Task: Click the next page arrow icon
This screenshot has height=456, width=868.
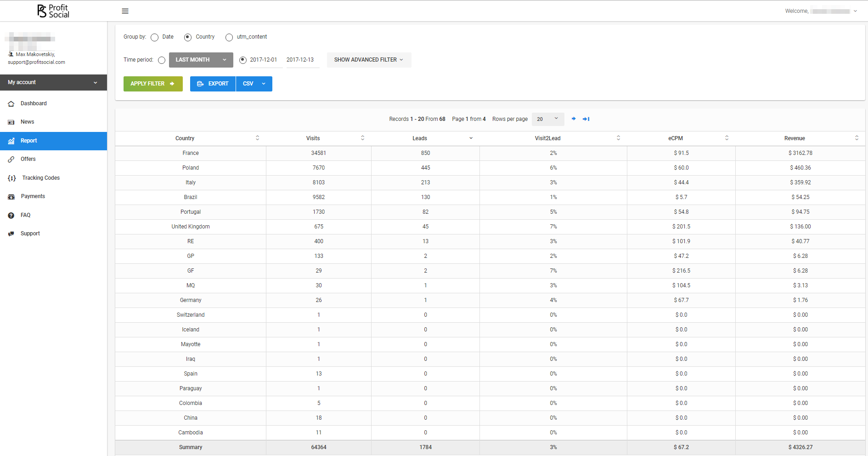Action: (x=574, y=119)
